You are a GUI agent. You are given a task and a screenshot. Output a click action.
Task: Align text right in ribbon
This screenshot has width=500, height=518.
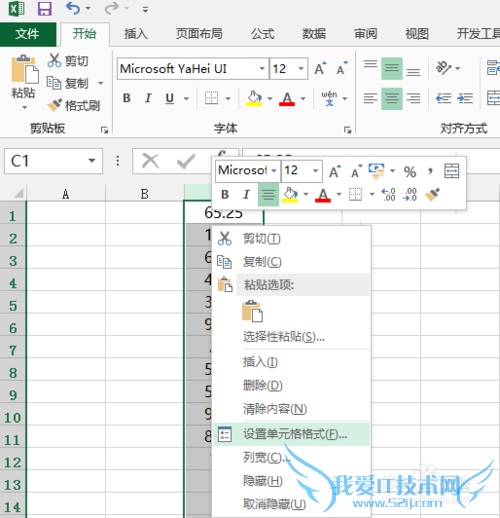(x=413, y=98)
